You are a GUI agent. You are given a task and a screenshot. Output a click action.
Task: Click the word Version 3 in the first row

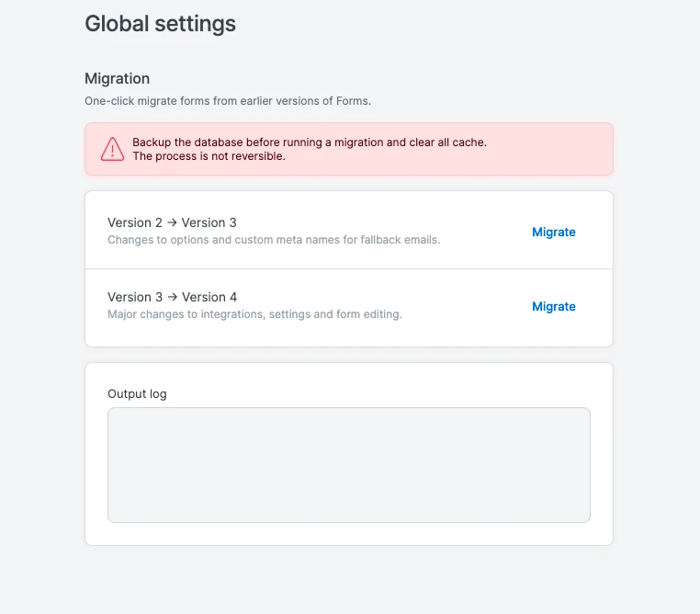point(209,222)
